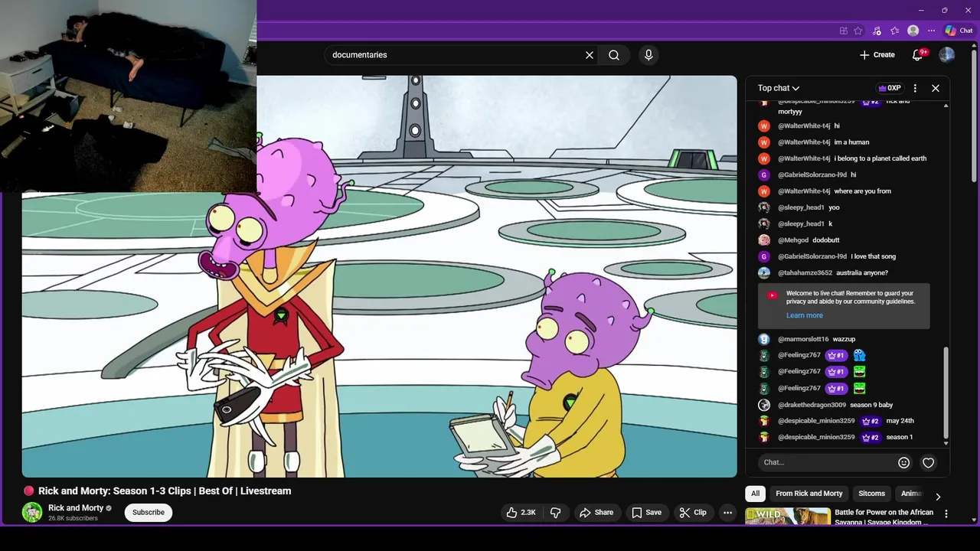Dislike the video
This screenshot has height=551, width=980.
tap(557, 513)
